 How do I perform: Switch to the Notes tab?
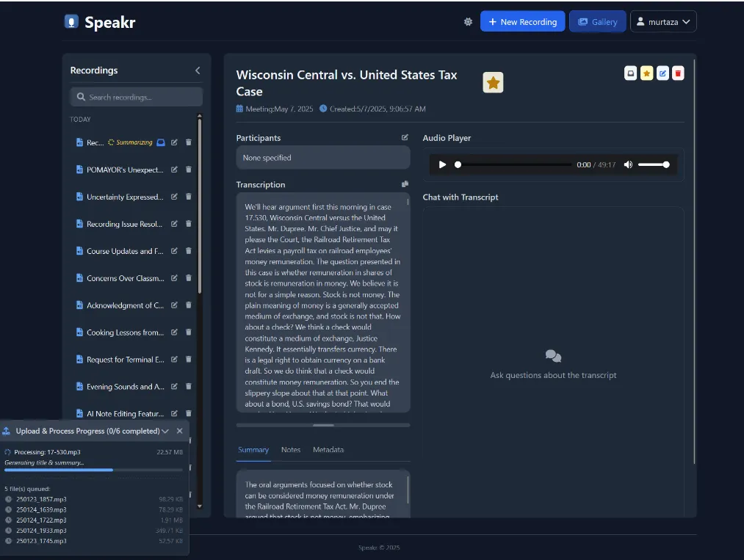[x=290, y=449]
